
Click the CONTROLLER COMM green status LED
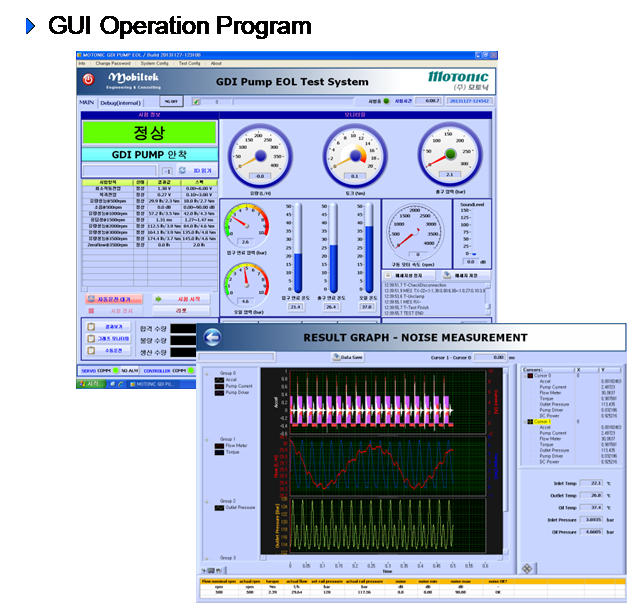[x=191, y=370]
